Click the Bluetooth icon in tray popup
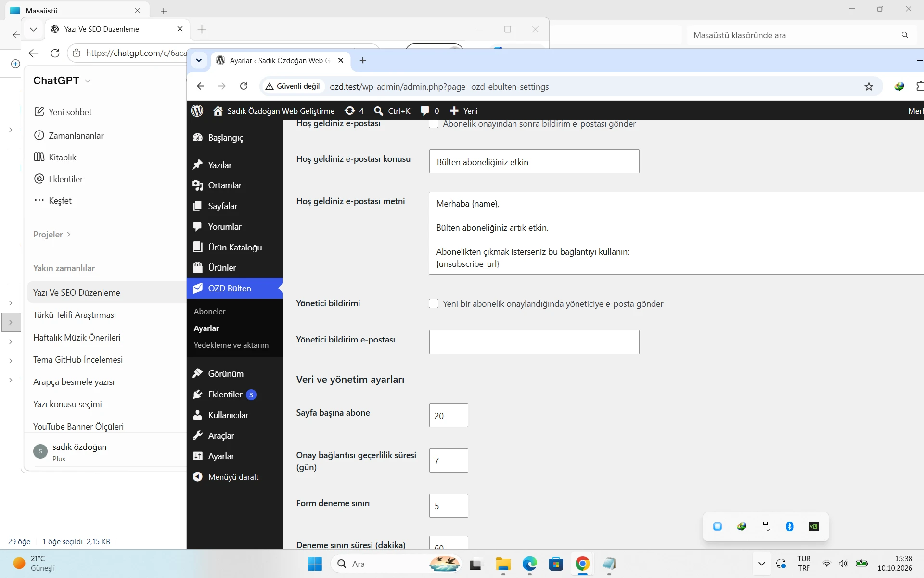The image size is (924, 578). pos(789,526)
